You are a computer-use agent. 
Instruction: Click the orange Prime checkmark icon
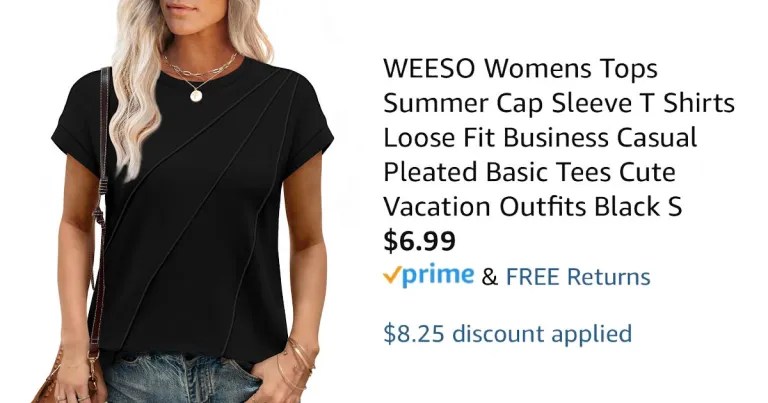(393, 275)
